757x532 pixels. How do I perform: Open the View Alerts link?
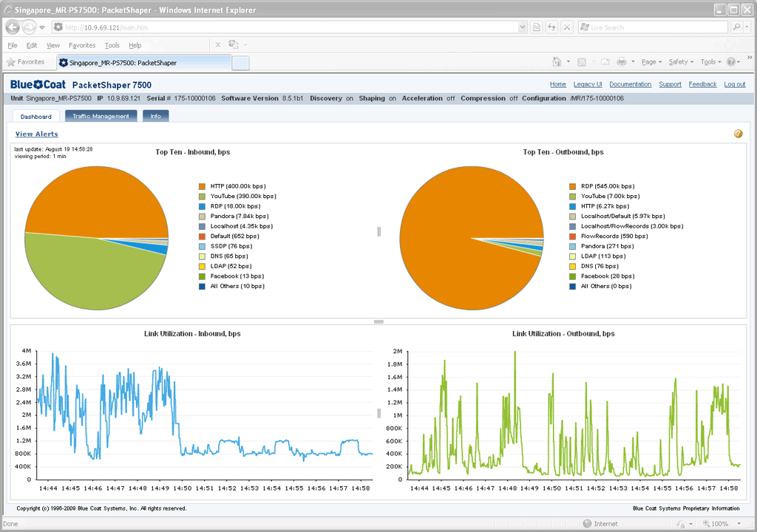point(37,134)
